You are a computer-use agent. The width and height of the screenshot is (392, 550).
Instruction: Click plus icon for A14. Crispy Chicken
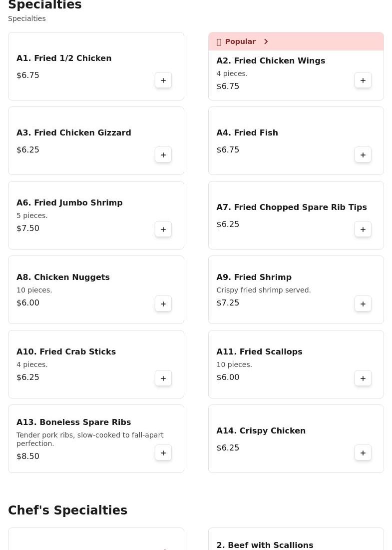pyautogui.click(x=363, y=453)
